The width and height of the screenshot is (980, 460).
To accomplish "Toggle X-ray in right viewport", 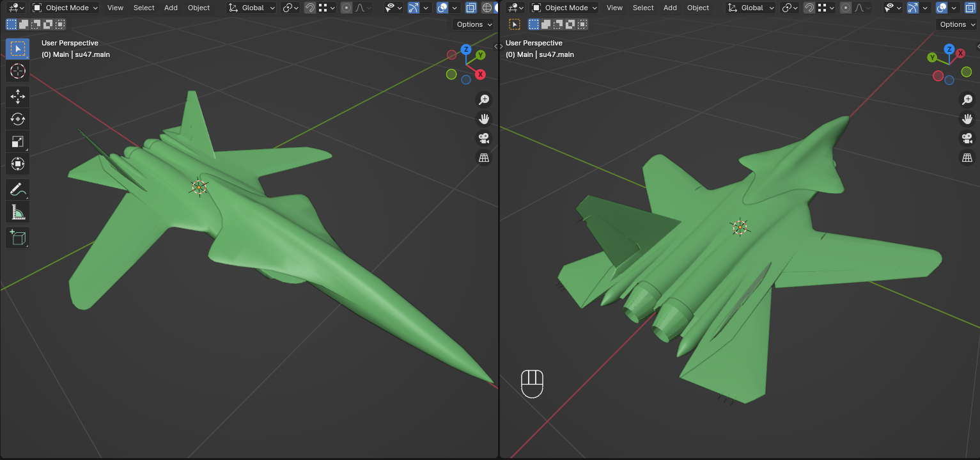I will point(970,8).
